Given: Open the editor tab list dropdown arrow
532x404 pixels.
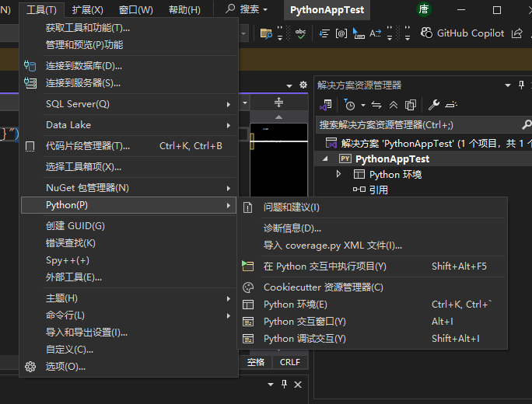Looking at the screenshot, I should click(289, 85).
